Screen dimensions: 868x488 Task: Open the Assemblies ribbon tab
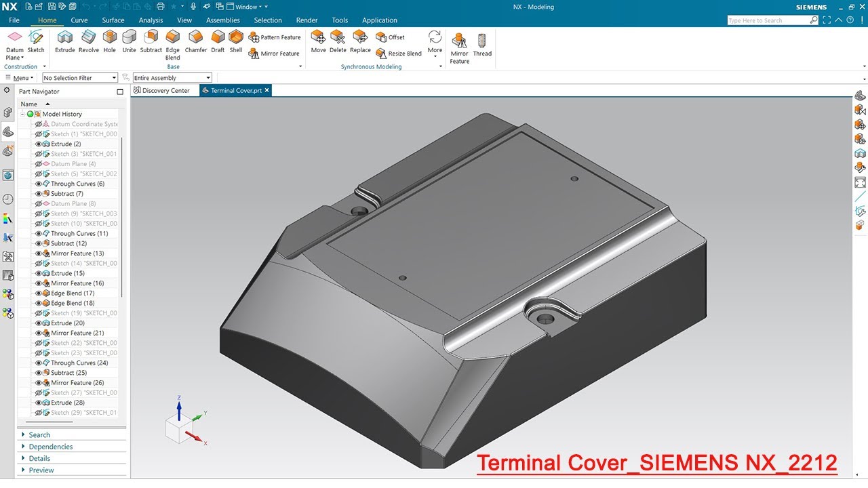[x=223, y=20]
